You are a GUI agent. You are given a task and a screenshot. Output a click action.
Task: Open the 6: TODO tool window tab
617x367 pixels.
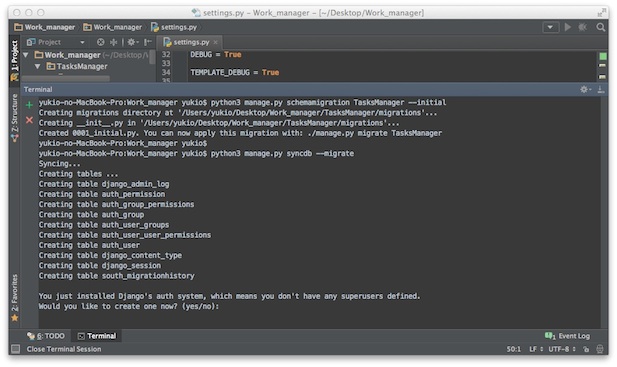tap(46, 336)
